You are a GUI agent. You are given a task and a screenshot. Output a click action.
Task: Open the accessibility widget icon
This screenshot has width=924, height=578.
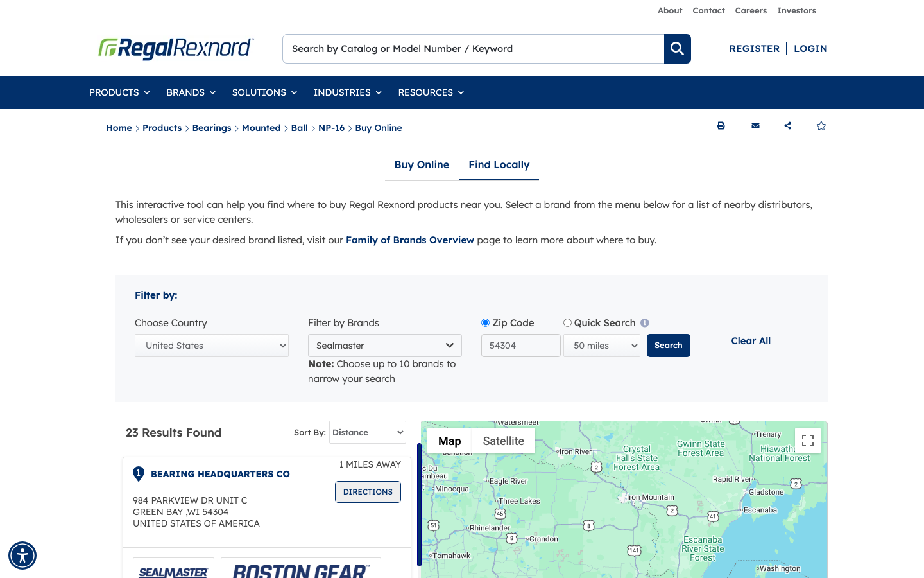point(22,556)
